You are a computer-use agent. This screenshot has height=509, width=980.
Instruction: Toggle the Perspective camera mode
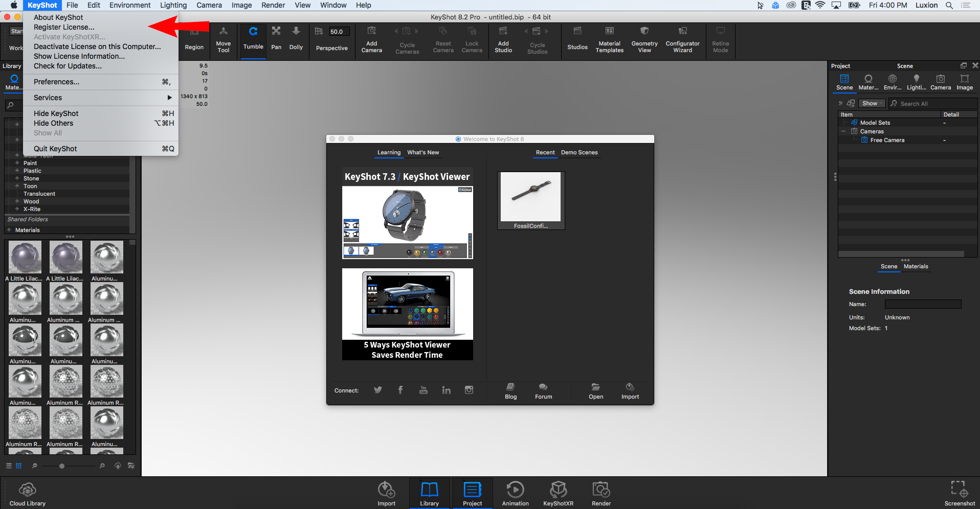331,39
